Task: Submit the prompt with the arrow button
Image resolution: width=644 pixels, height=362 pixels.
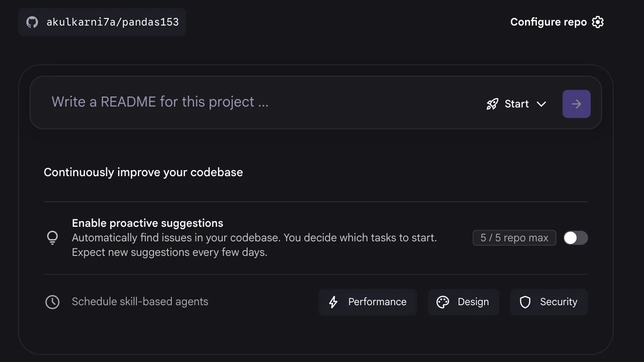Action: (576, 104)
